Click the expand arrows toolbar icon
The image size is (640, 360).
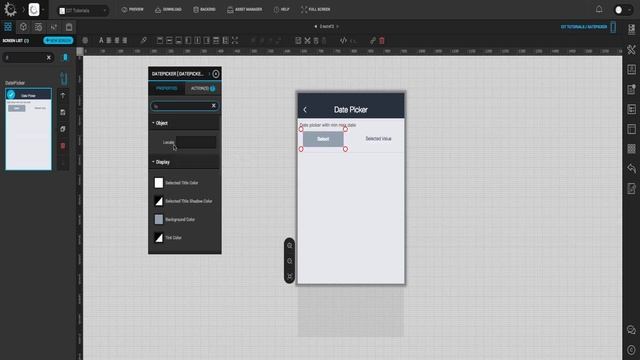click(235, 40)
